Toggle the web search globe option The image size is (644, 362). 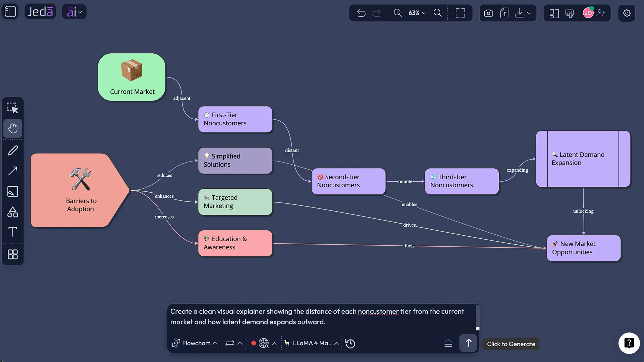(x=264, y=343)
